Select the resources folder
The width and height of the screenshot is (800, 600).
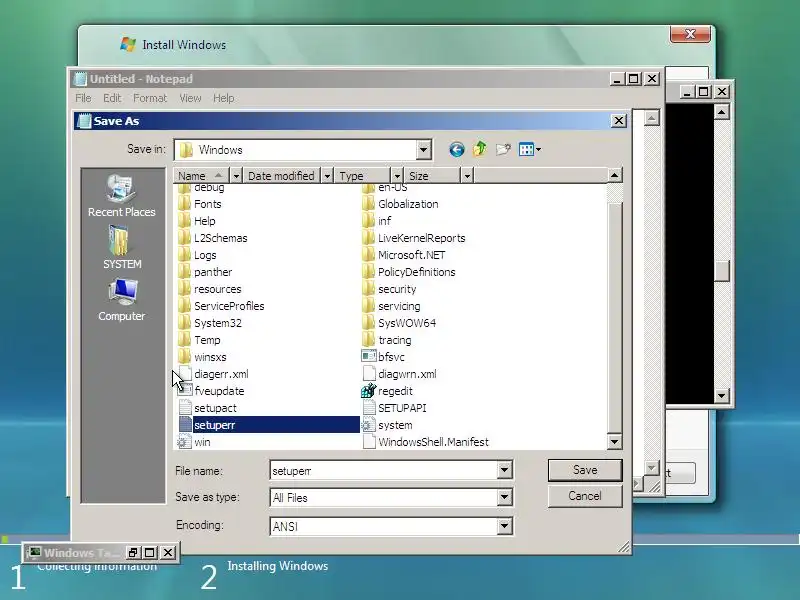pos(210,289)
